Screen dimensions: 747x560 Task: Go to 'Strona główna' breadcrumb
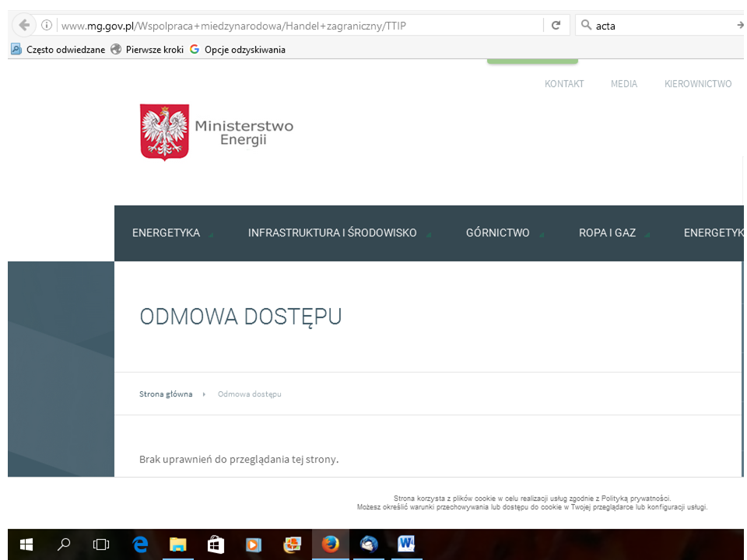(166, 394)
